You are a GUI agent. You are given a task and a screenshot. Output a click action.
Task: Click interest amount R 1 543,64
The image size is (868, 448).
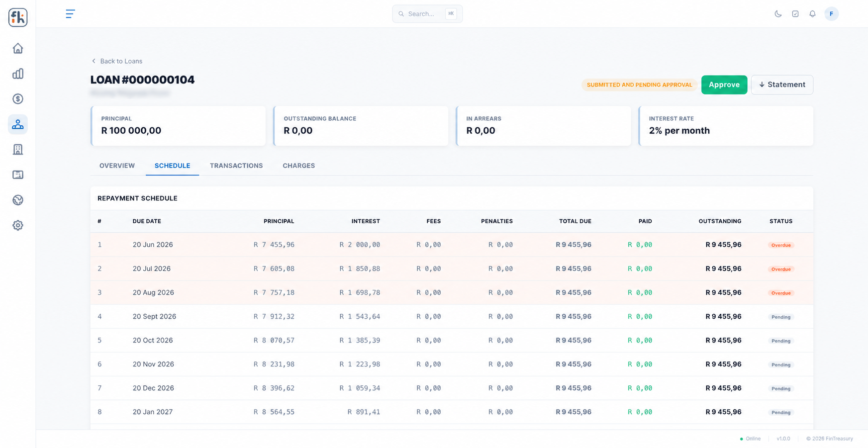[x=360, y=316]
